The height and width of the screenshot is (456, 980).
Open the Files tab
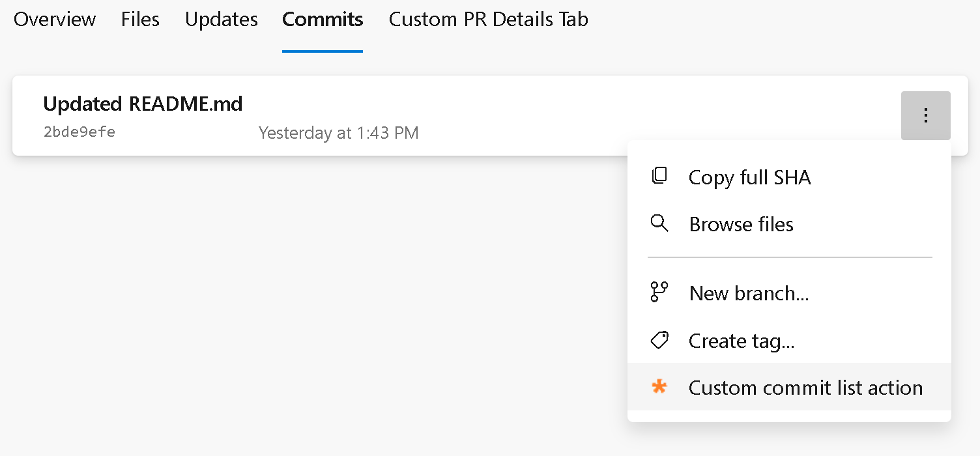click(x=139, y=20)
